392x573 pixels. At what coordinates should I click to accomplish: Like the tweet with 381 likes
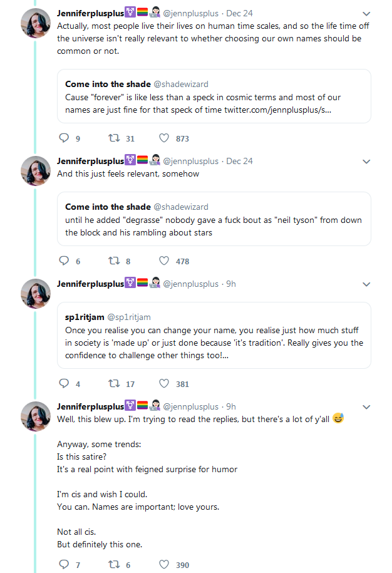pos(164,384)
